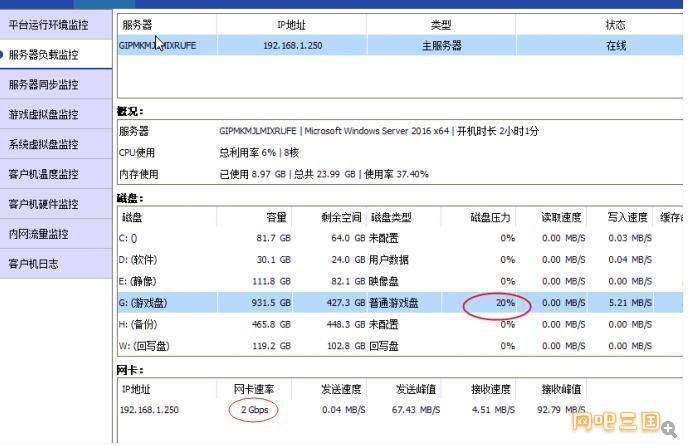Click the 容量 column header
The image size is (691, 446).
point(276,217)
